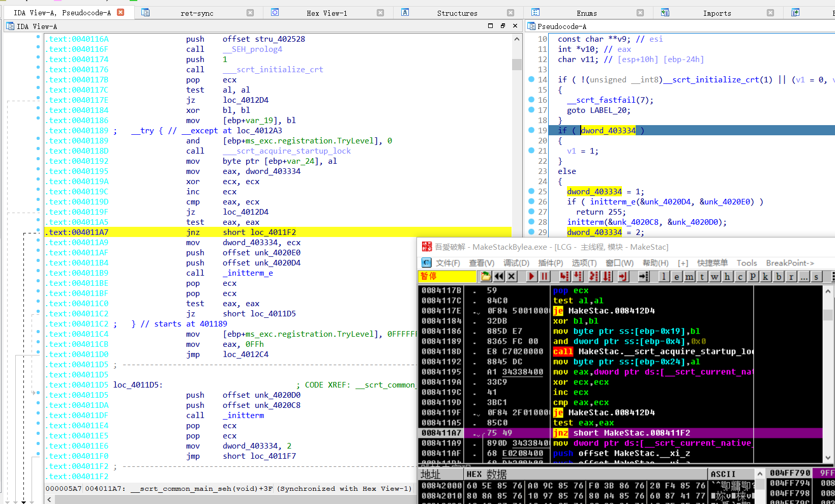Click the black arrow go-to-address icon
Viewport: 835px width, 504px height.
(x=644, y=276)
